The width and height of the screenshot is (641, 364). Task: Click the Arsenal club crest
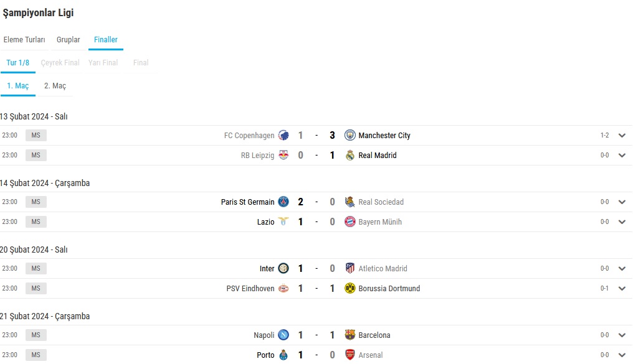[349, 355]
